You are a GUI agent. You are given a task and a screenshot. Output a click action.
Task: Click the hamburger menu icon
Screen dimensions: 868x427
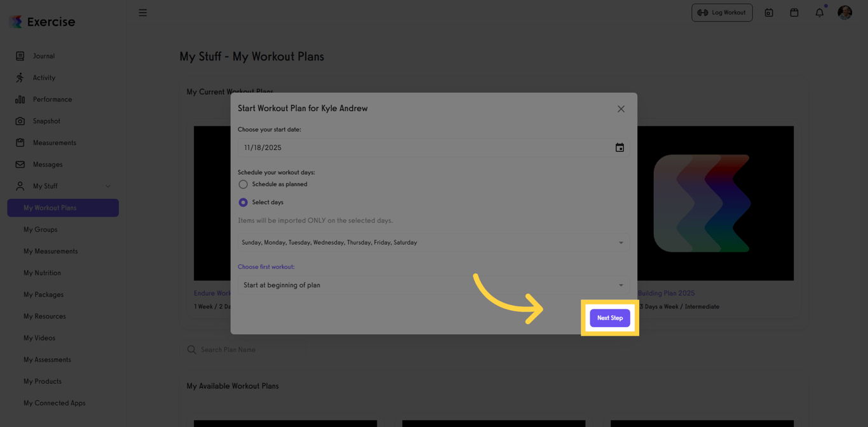(x=143, y=13)
